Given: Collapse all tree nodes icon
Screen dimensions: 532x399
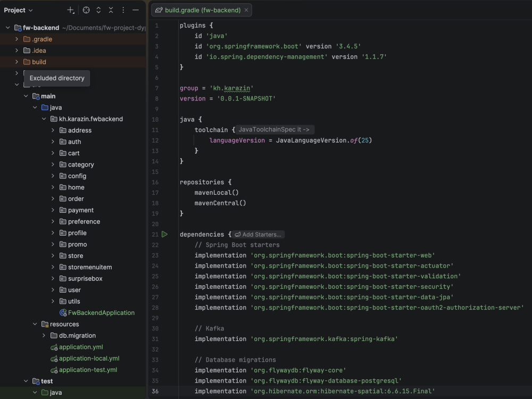Looking at the screenshot, I should point(111,10).
